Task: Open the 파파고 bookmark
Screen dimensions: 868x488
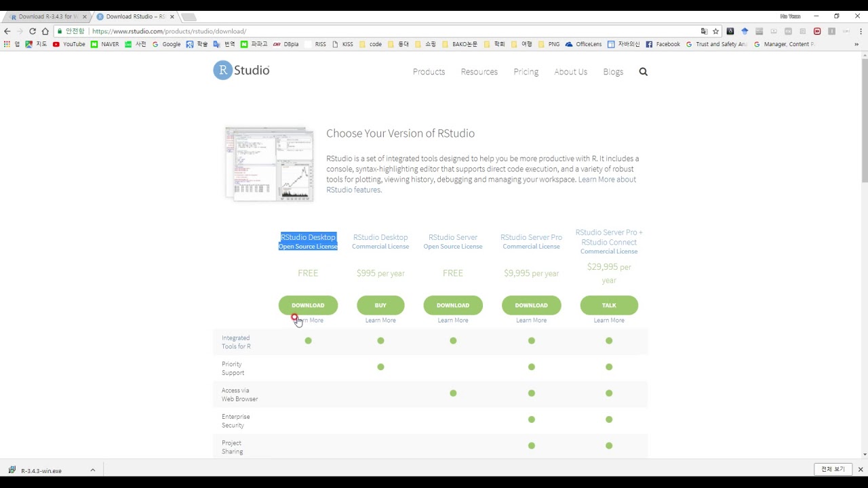Action: point(254,44)
